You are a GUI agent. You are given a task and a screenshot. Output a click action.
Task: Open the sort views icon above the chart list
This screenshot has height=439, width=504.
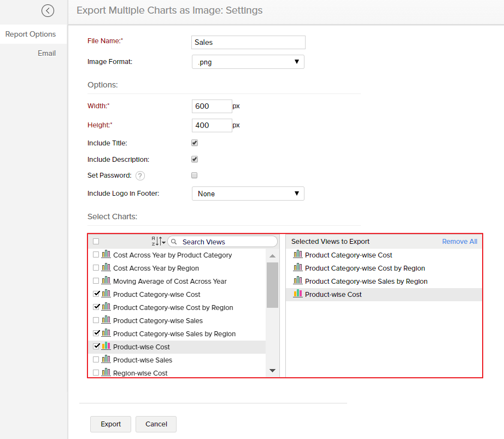pyautogui.click(x=155, y=241)
